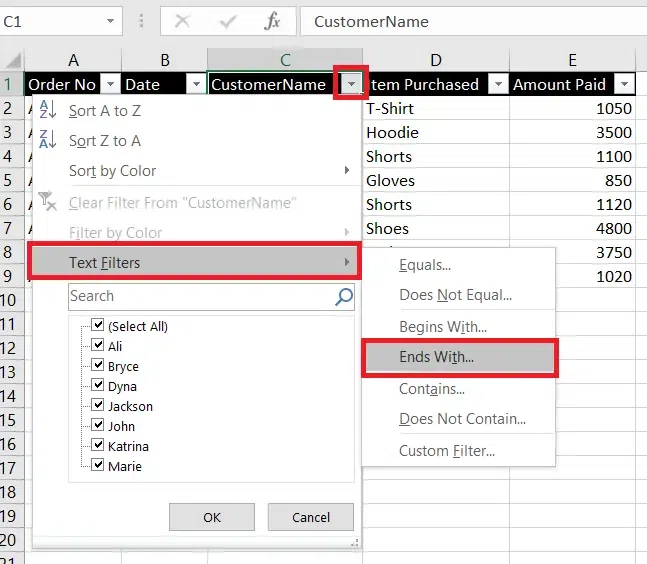Click the formula bar Enter checkmark icon
647x564 pixels.
tap(227, 22)
